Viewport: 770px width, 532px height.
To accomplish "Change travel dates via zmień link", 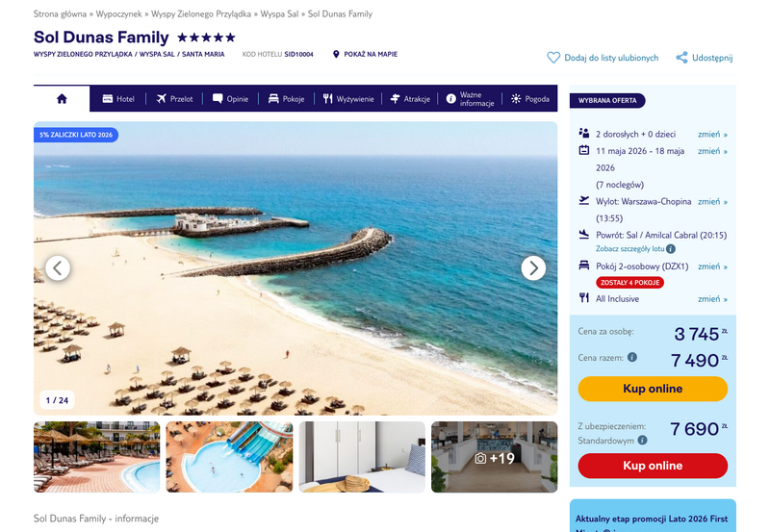I will (712, 151).
